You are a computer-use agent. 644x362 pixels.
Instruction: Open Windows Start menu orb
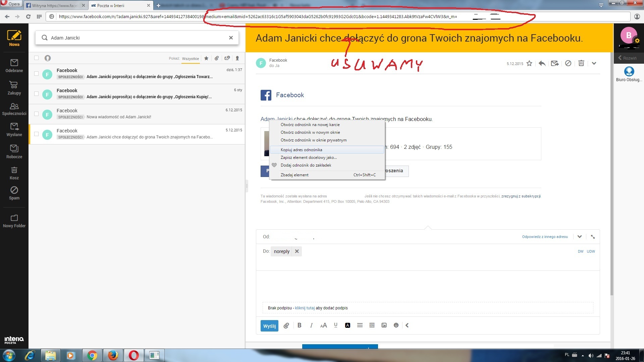click(x=9, y=355)
